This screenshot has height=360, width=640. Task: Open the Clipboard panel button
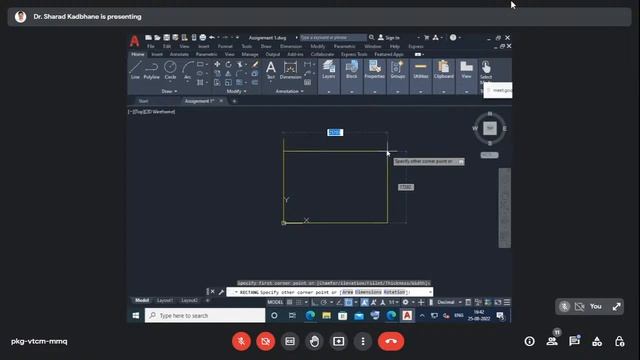(443, 69)
